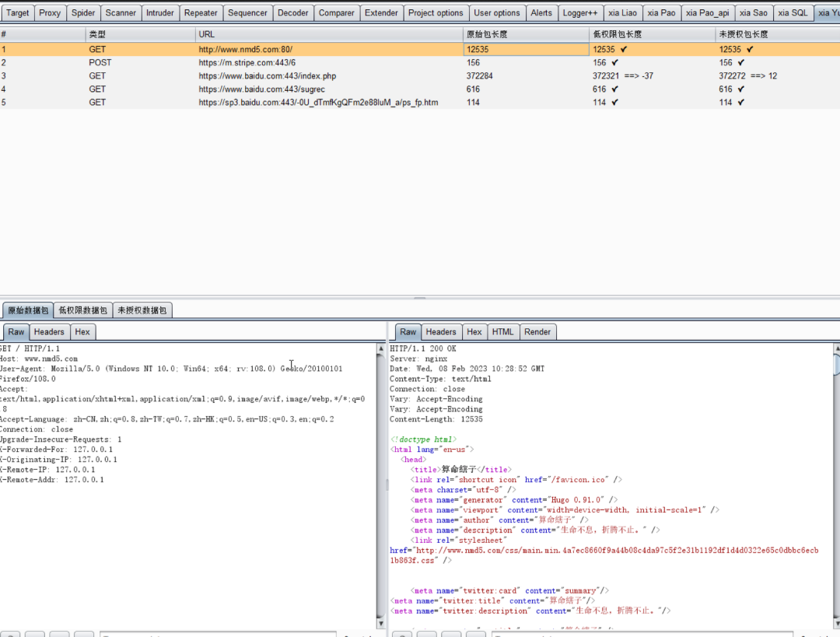Viewport: 840px width, 637px height.
Task: Click the request pane scroll-up arrow
Action: click(381, 348)
